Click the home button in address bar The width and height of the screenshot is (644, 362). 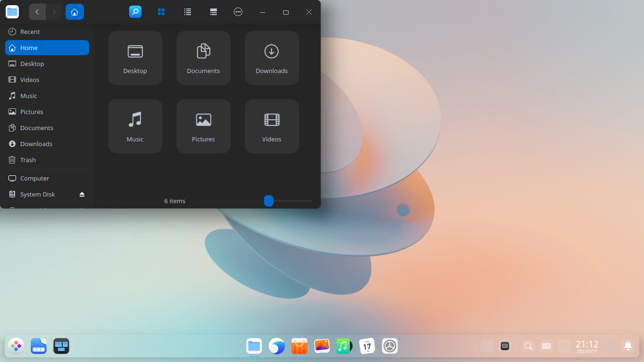pos(74,12)
